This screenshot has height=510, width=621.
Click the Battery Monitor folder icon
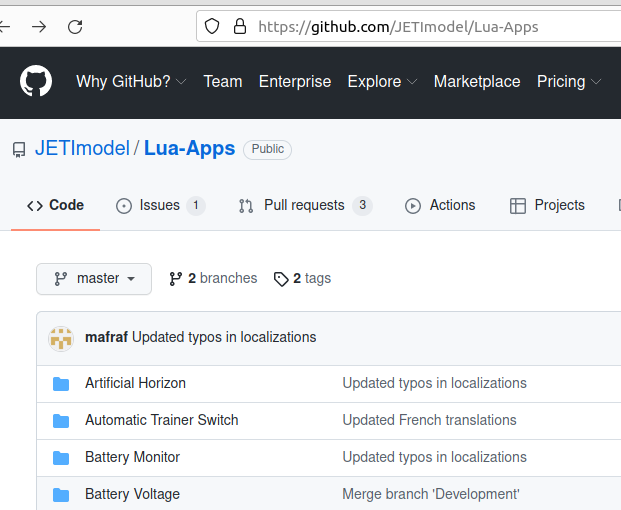pos(61,458)
